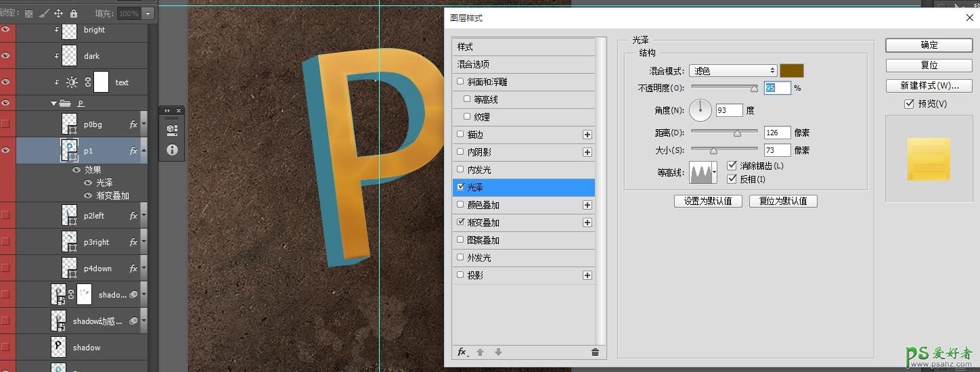Image resolution: width=980 pixels, height=372 pixels.
Task: Click the lock position move icon
Action: click(x=58, y=14)
